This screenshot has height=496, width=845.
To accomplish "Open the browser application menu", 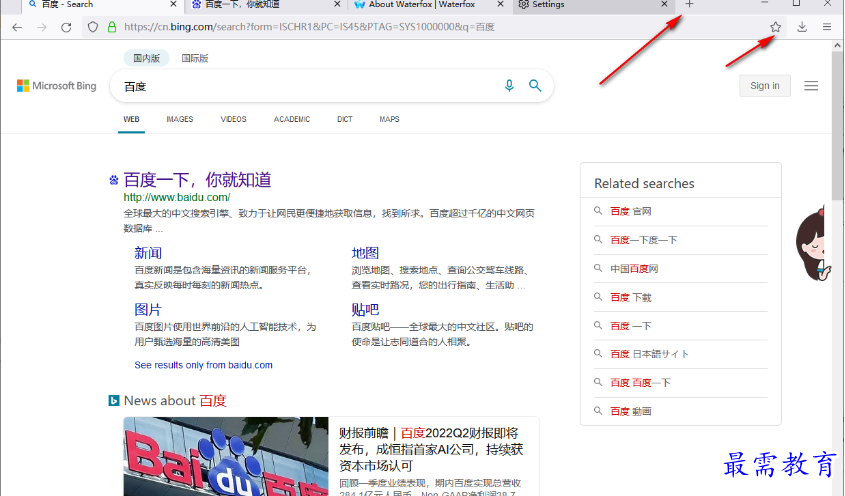I will (x=827, y=27).
